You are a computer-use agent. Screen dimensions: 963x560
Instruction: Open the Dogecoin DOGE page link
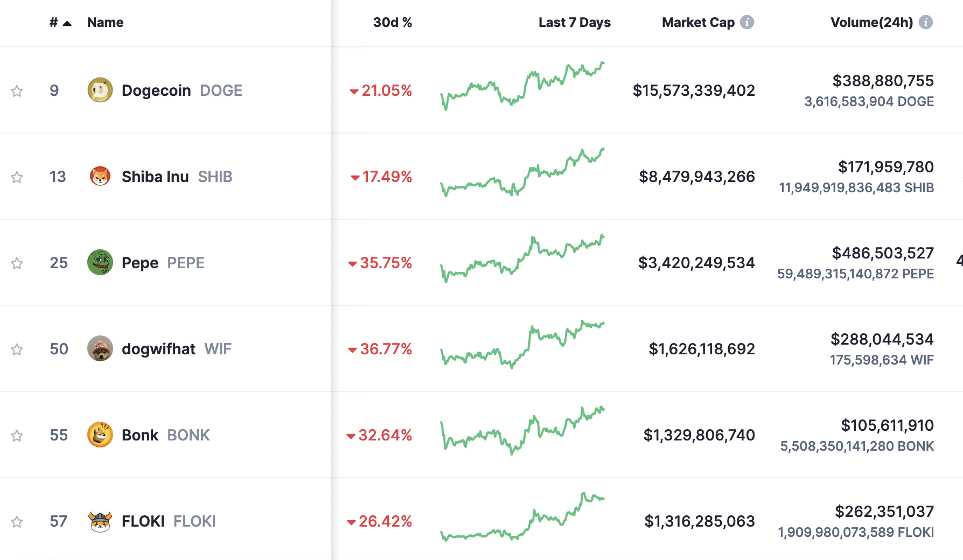[182, 90]
